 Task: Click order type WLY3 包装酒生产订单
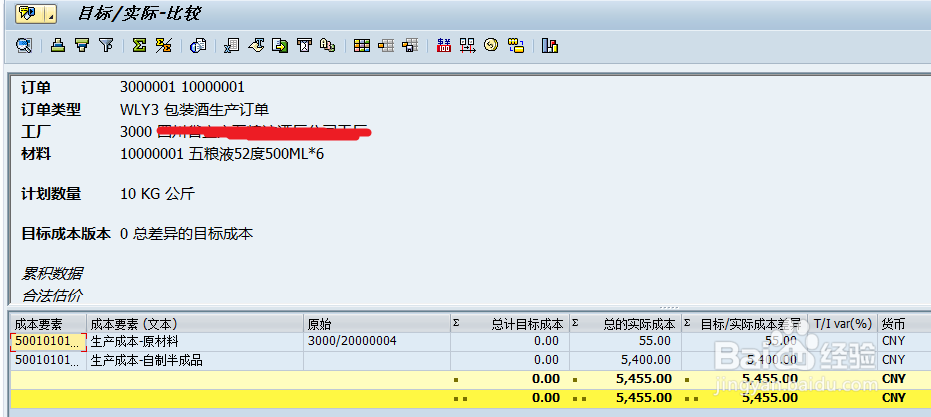[x=195, y=109]
